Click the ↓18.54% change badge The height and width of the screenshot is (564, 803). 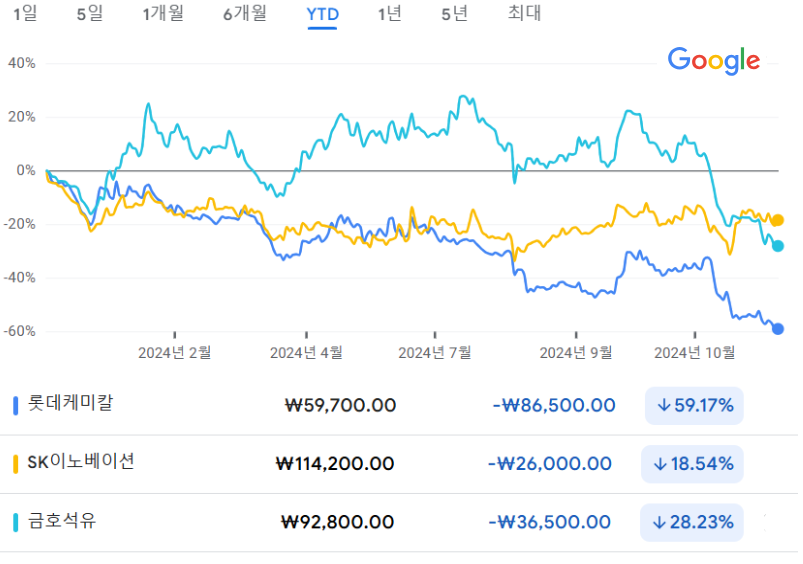[692, 464]
